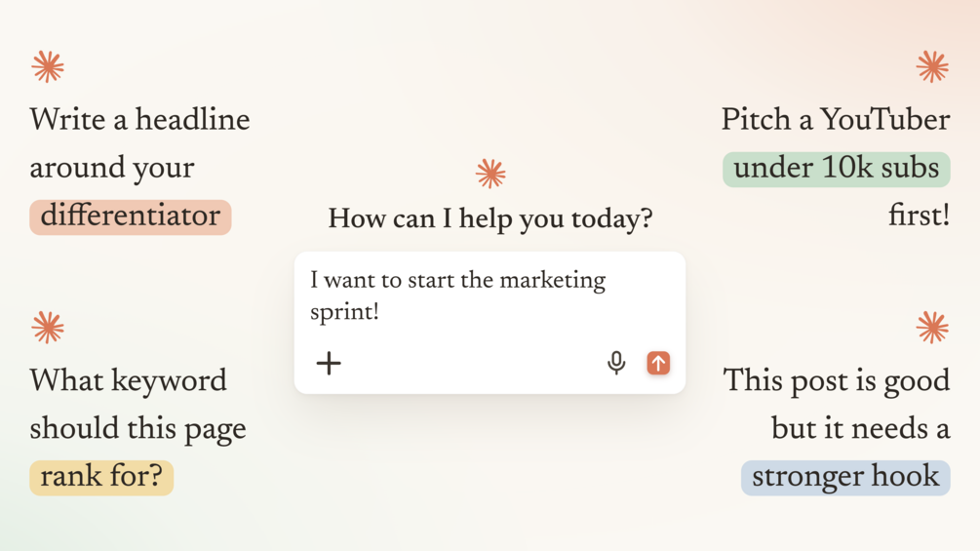Select the pink 'differentiator' highlight

pos(131,216)
